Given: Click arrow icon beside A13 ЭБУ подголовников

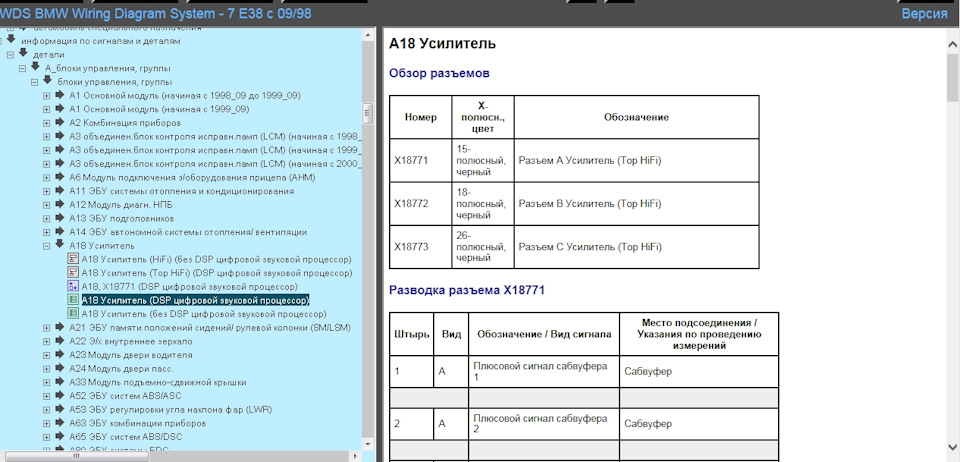Looking at the screenshot, I should tap(59, 218).
